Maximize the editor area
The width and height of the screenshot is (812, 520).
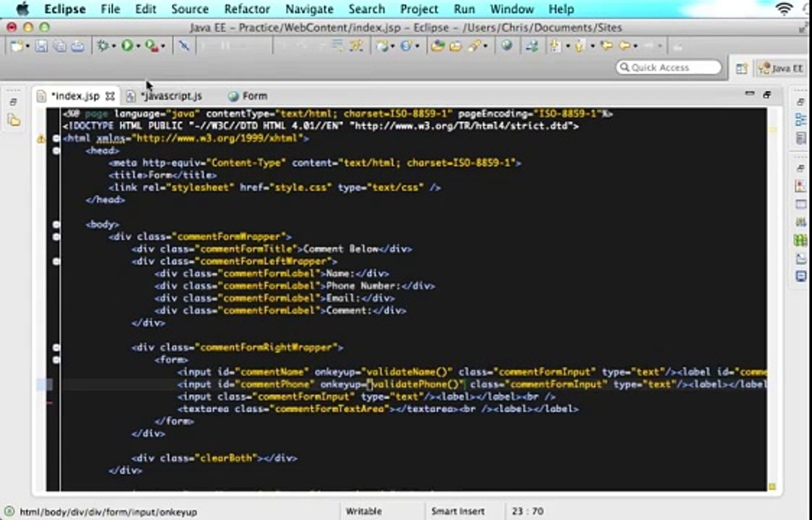(x=767, y=94)
